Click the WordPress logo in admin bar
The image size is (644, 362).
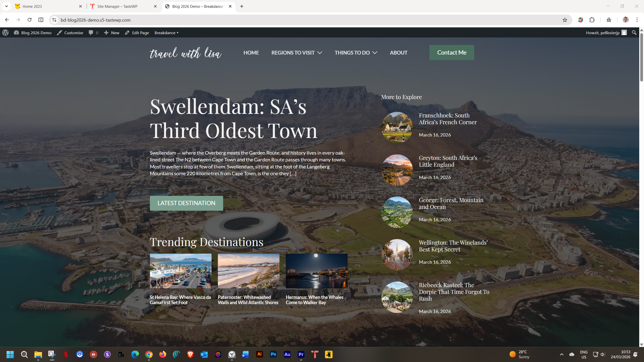click(6, 33)
